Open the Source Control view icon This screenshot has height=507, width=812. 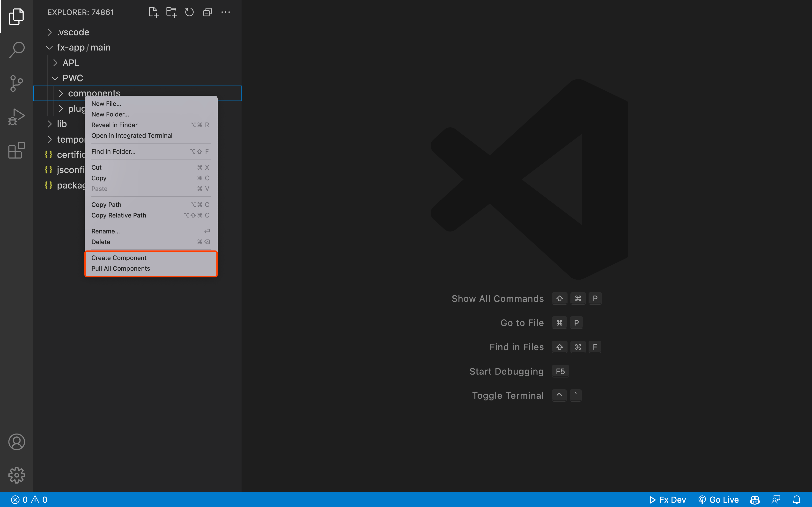[16, 84]
